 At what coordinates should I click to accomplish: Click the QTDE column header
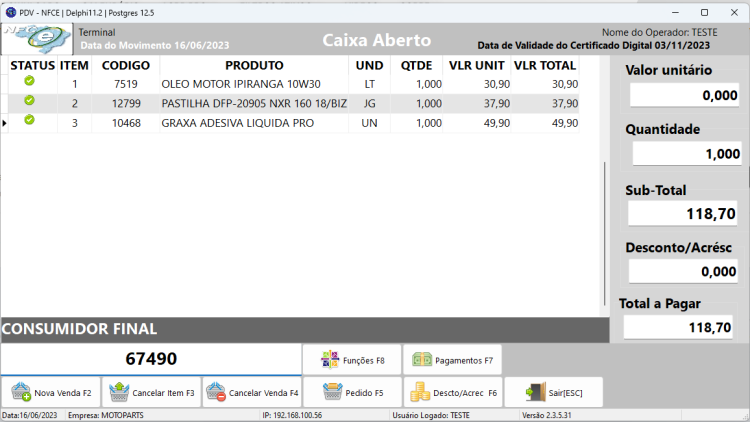coord(417,65)
